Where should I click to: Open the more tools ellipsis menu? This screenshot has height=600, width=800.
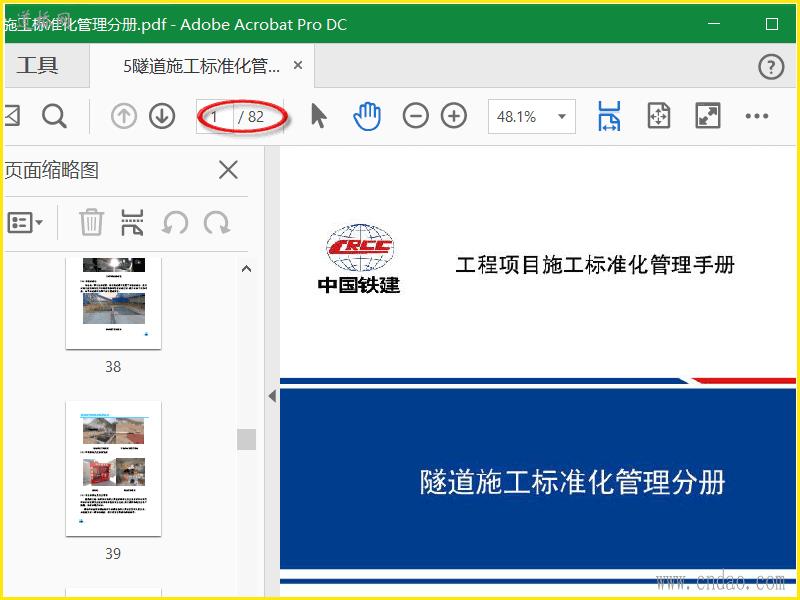pyautogui.click(x=757, y=116)
